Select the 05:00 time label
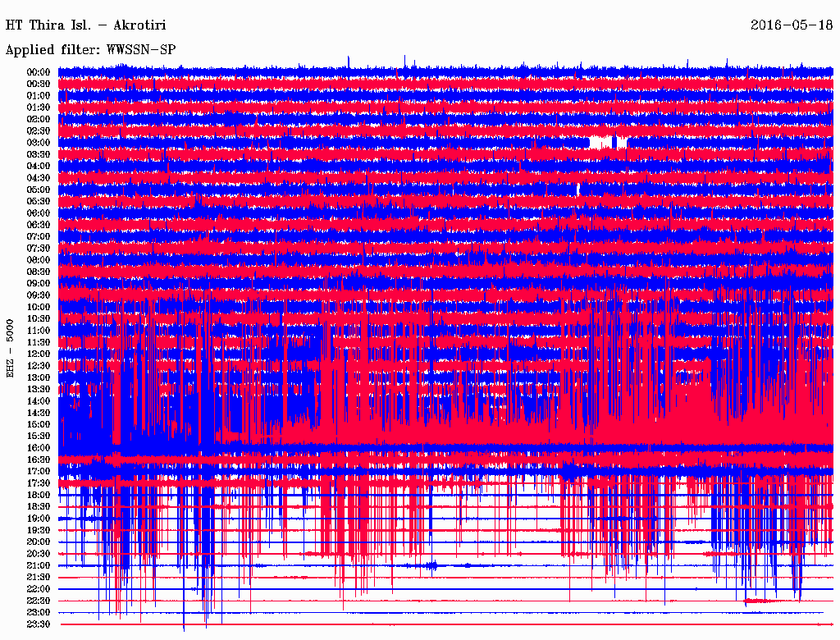840x640 pixels. click(38, 190)
